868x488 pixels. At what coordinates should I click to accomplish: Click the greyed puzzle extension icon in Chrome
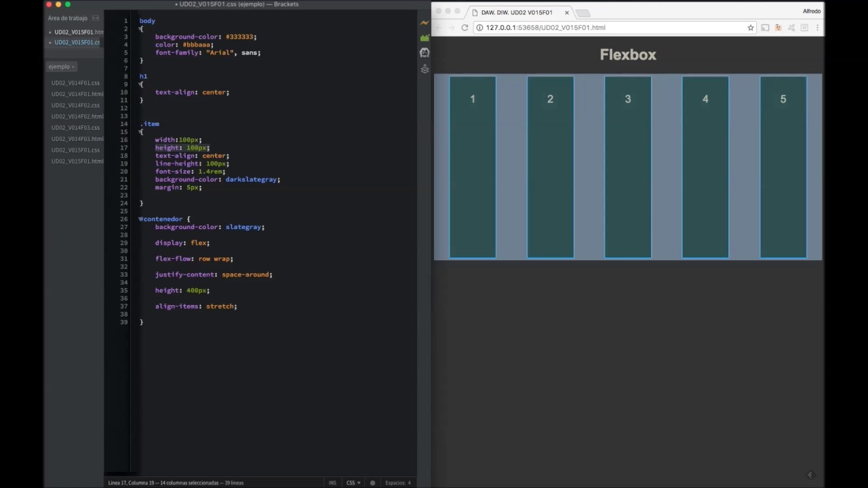791,28
